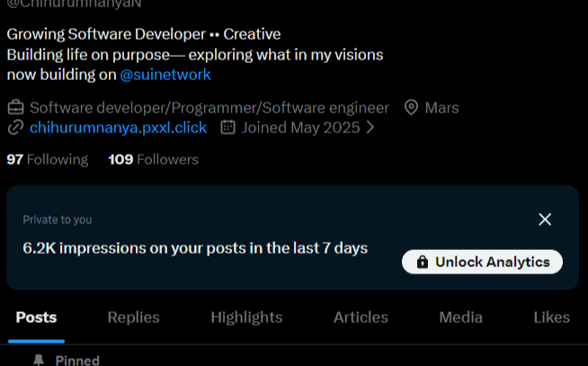Click the link chain icon beside website
This screenshot has width=588, height=366.
click(16, 128)
